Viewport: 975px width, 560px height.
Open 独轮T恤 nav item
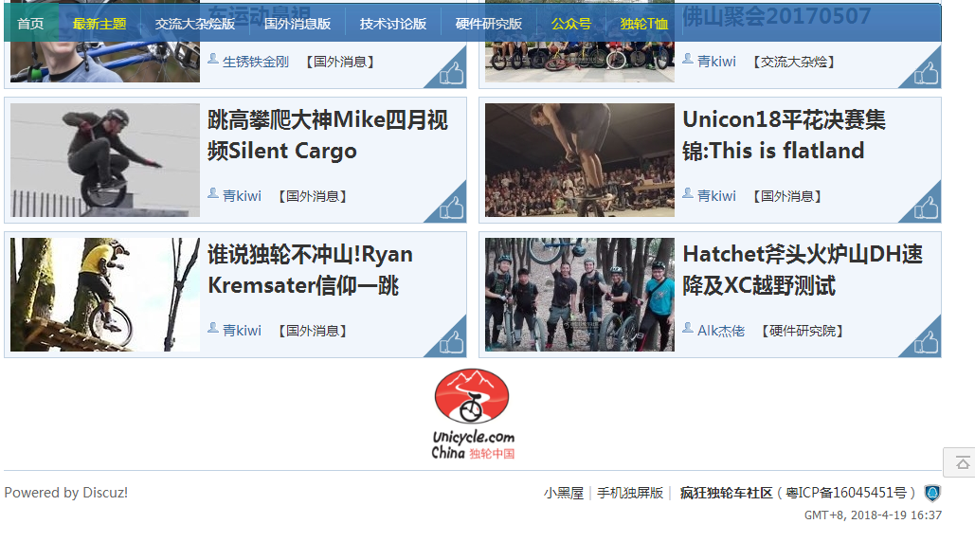pos(643,24)
